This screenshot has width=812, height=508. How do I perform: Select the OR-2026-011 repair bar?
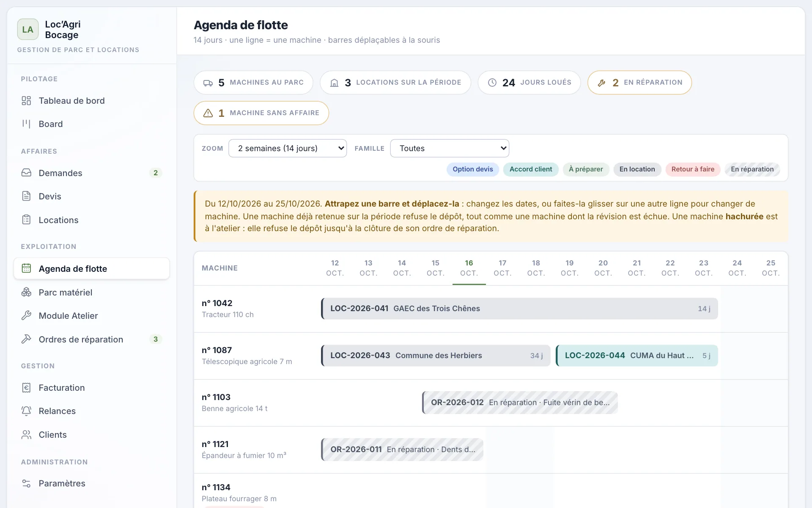coord(402,450)
